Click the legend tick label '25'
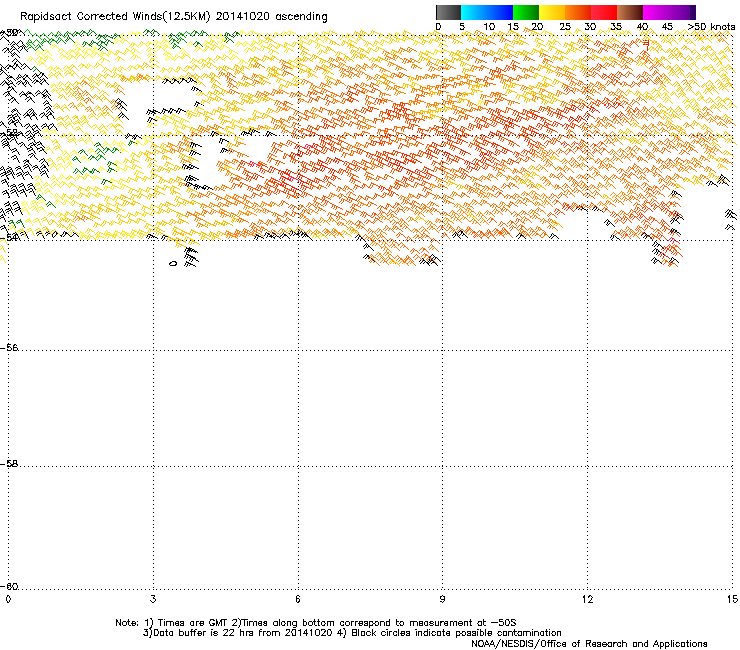 [565, 27]
